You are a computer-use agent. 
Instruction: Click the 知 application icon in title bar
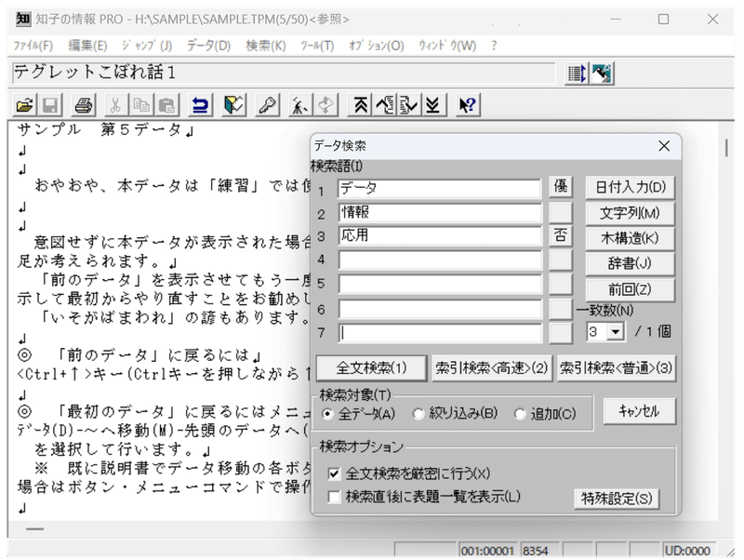point(22,19)
